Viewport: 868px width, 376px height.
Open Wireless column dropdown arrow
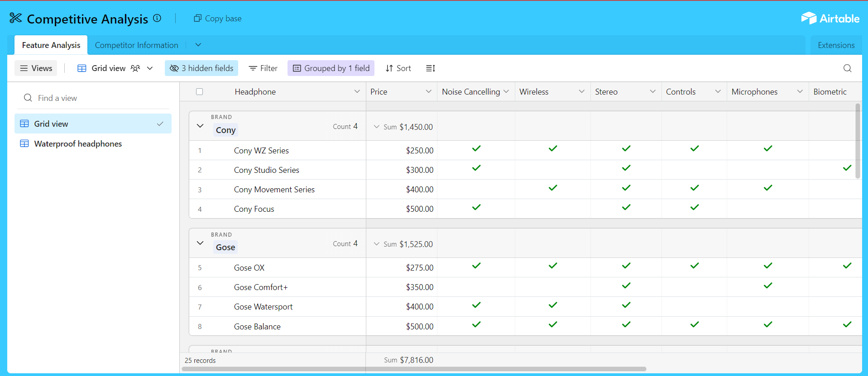click(581, 91)
